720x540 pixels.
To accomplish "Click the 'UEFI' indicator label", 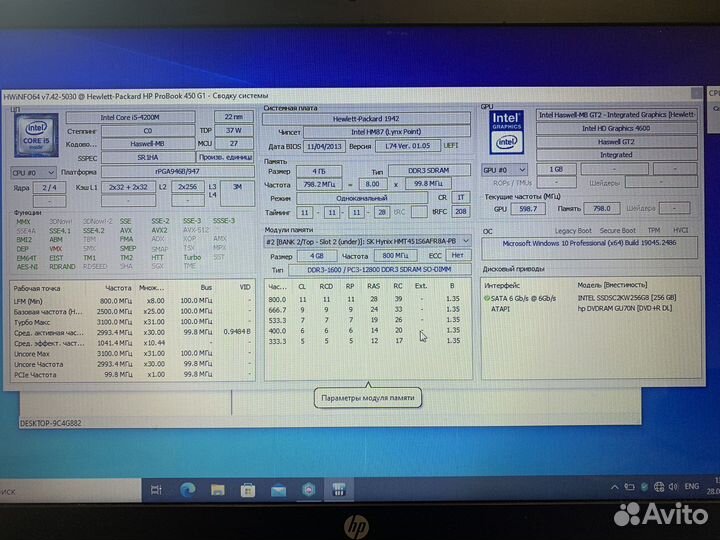I will click(450, 145).
